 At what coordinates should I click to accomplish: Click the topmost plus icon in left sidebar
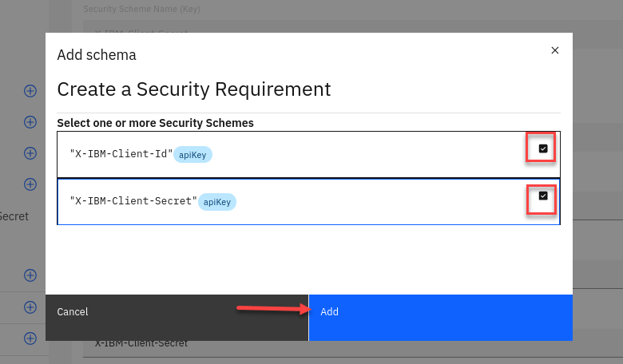click(x=30, y=91)
